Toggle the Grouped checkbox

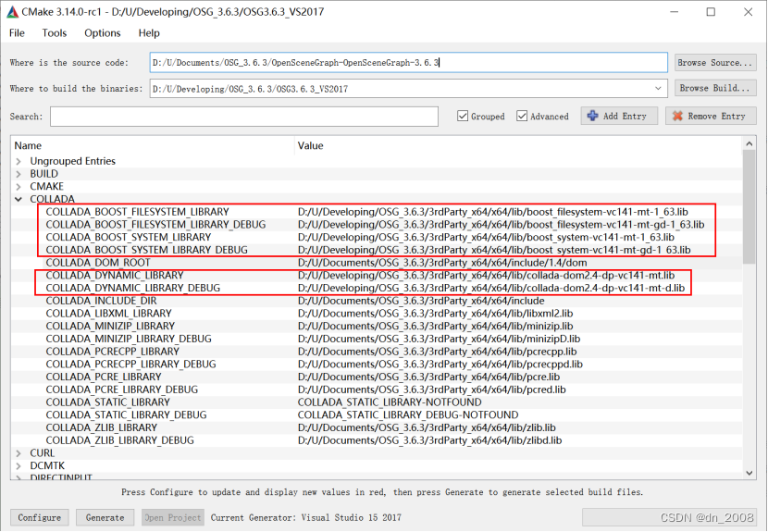coord(463,116)
